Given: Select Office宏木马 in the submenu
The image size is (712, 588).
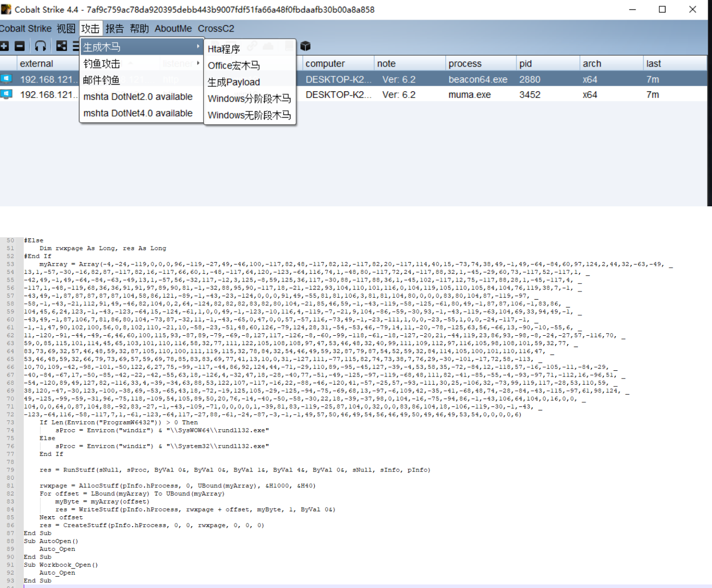Looking at the screenshot, I should [250, 66].
